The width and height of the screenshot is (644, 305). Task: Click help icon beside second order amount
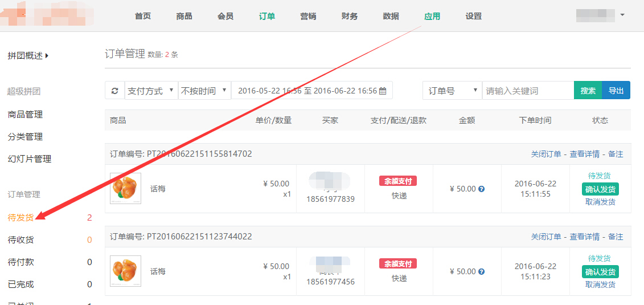click(x=481, y=272)
